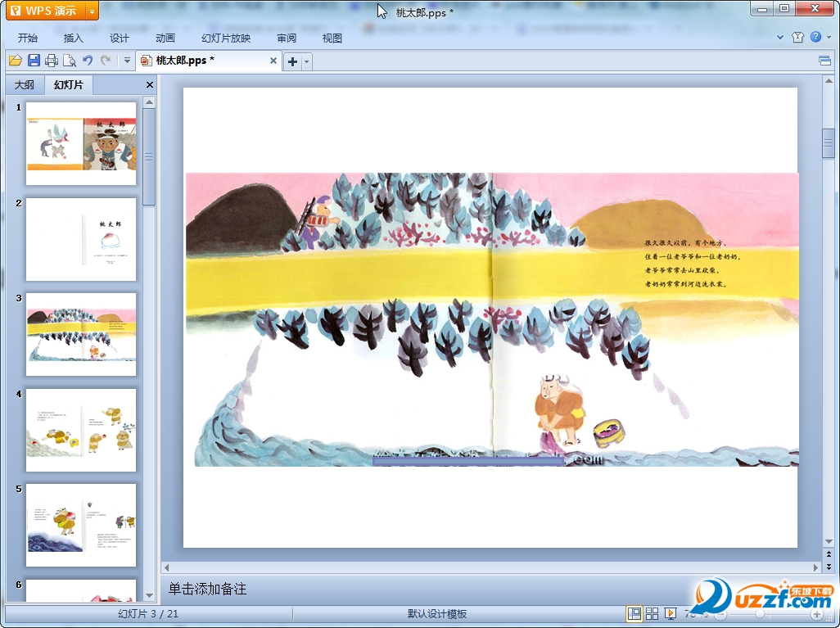Select slide 1 thumbnail

(x=81, y=143)
